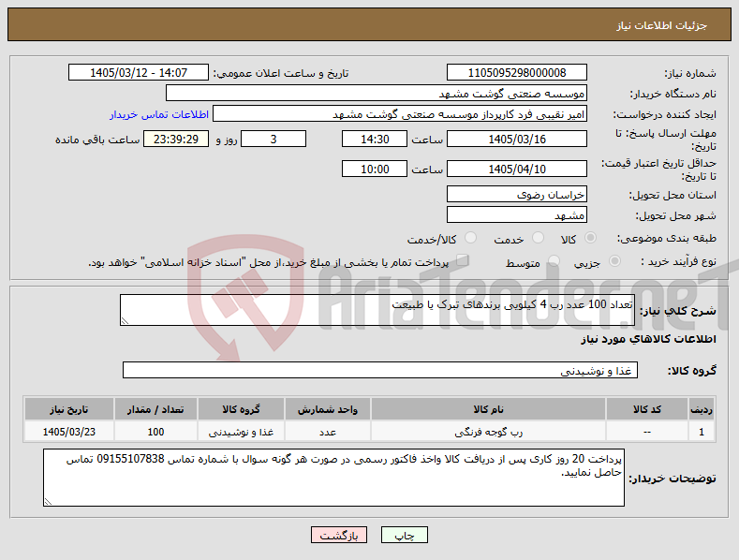Image resolution: width=739 pixels, height=560 pixels.
Task: Click the row number cell 1
Action: click(x=702, y=432)
